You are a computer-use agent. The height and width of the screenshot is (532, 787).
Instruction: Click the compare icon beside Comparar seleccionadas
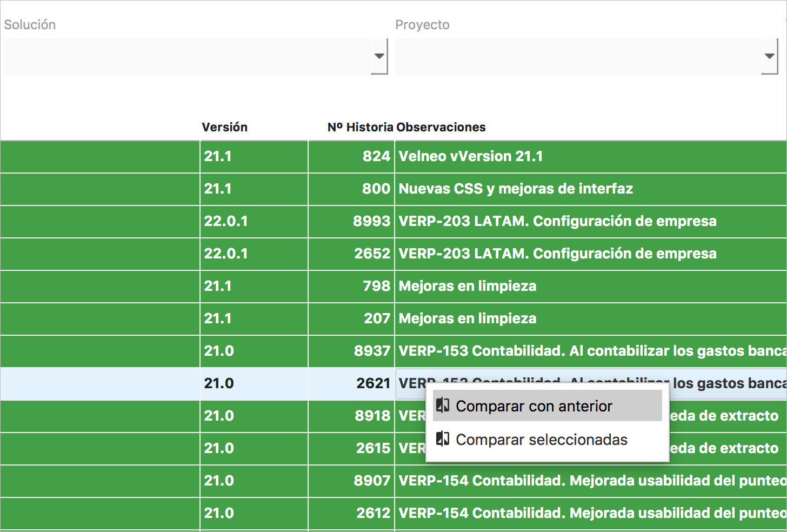coord(443,439)
